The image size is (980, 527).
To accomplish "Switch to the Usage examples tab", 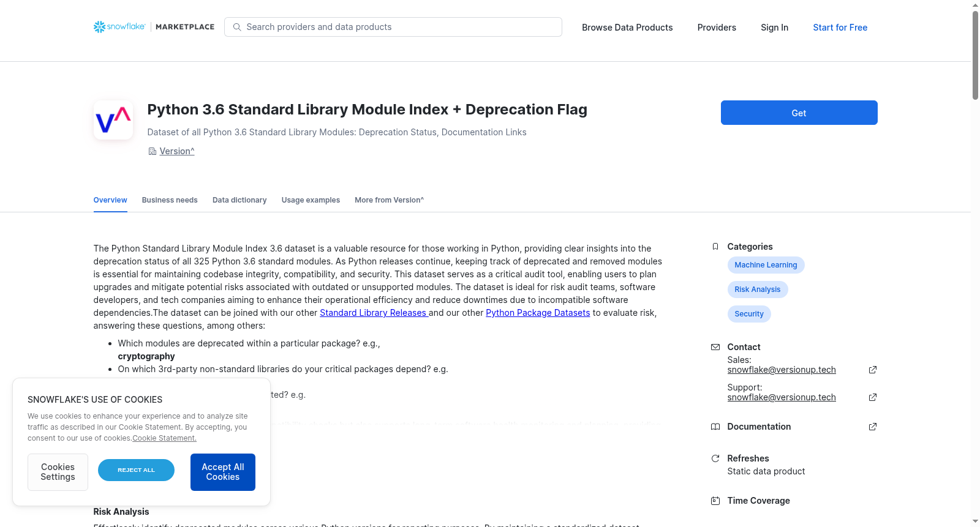I will 311,200.
